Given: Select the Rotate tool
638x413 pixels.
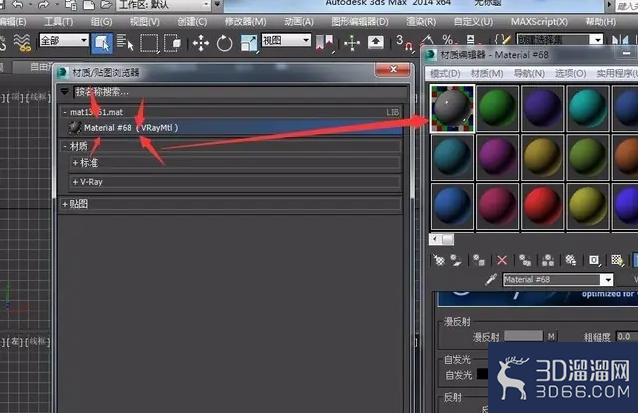Looking at the screenshot, I should point(224,43).
